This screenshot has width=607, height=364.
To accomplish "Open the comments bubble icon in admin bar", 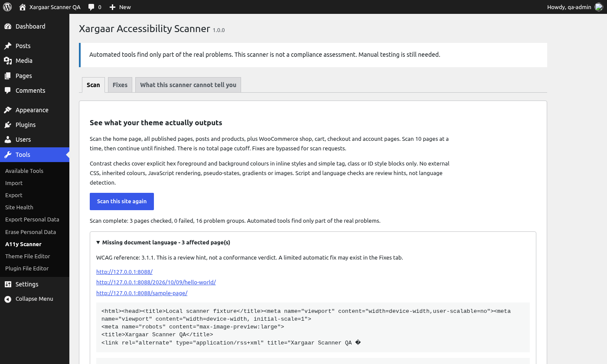I will coord(91,7).
